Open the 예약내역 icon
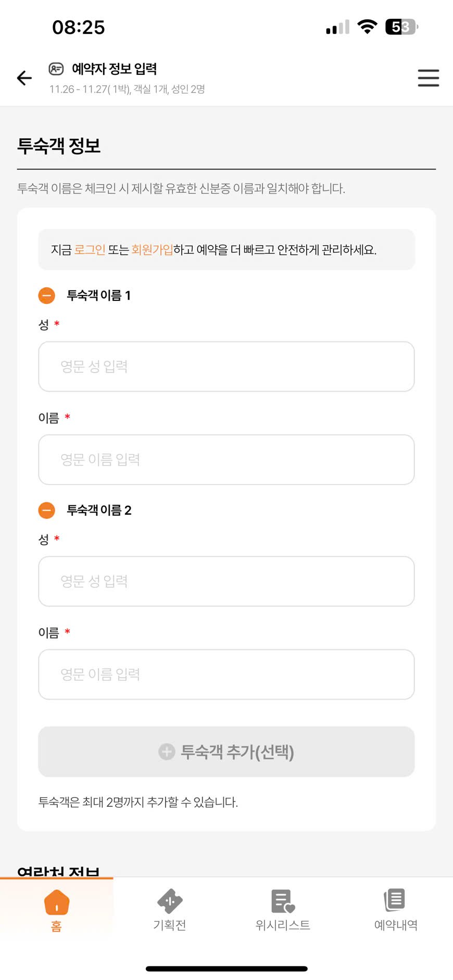This screenshot has height=980, width=453. point(395,900)
